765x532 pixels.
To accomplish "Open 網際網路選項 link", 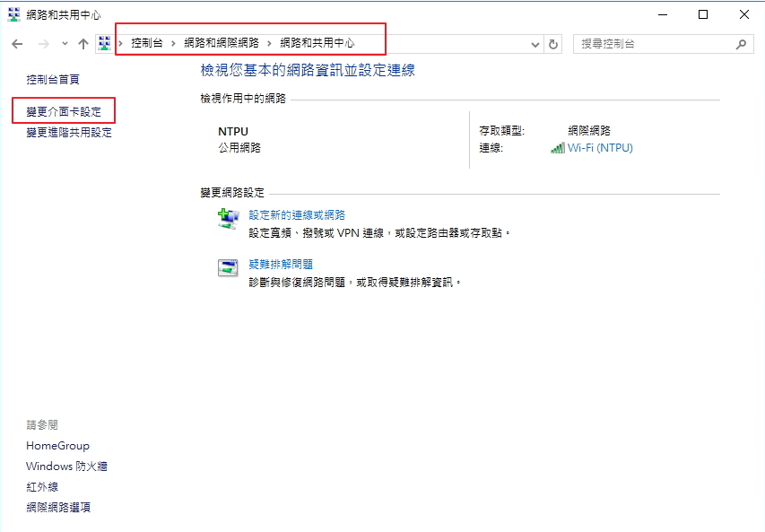I will [x=58, y=507].
